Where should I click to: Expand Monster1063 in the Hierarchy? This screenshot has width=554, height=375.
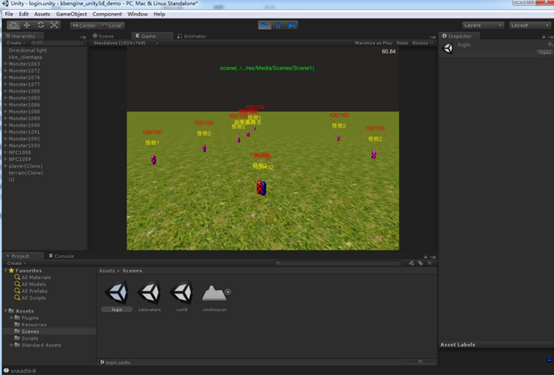(6, 64)
